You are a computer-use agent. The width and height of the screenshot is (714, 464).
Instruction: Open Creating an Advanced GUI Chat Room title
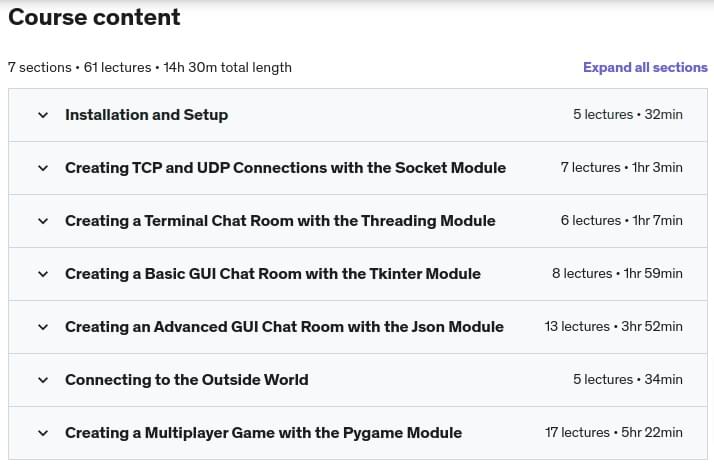click(x=284, y=327)
